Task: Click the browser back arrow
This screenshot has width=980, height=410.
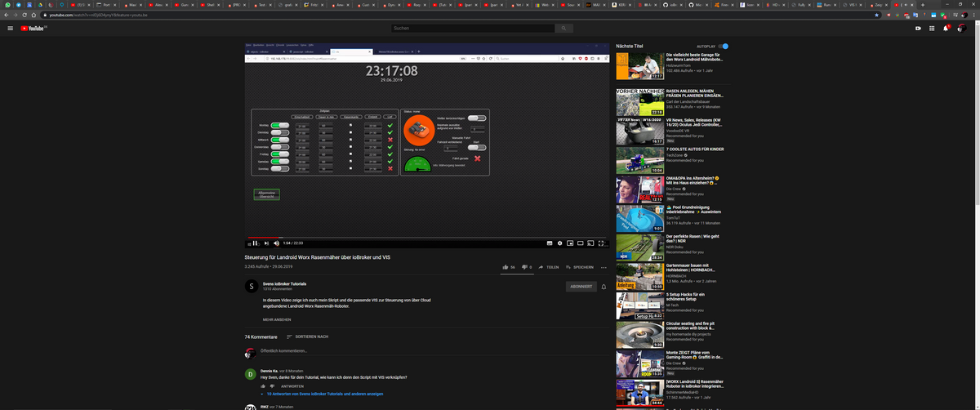Action: (x=6, y=15)
